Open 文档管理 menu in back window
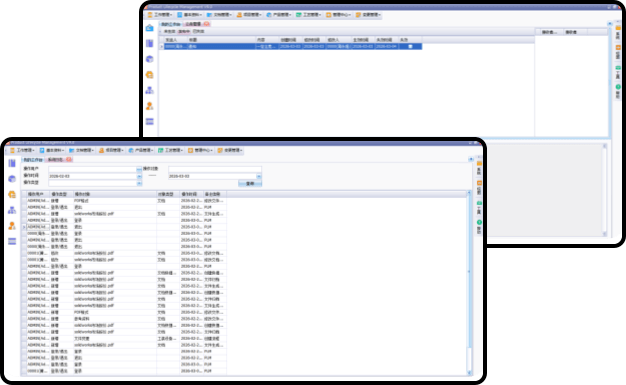 [x=220, y=15]
